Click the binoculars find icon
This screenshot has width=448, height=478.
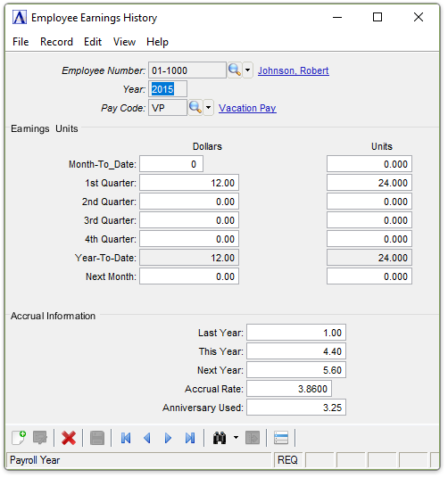click(x=220, y=438)
